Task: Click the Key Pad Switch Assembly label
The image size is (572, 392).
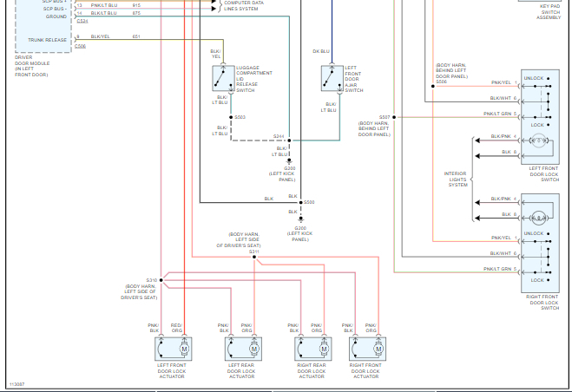Action: point(549,12)
